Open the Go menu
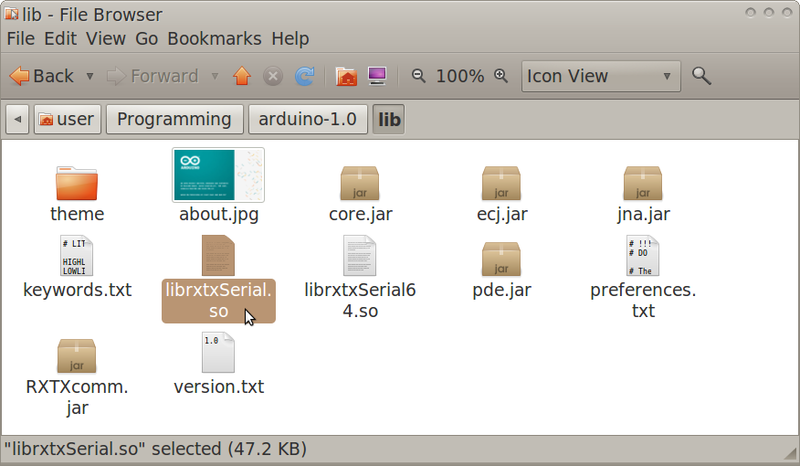The image size is (800, 466). point(146,39)
